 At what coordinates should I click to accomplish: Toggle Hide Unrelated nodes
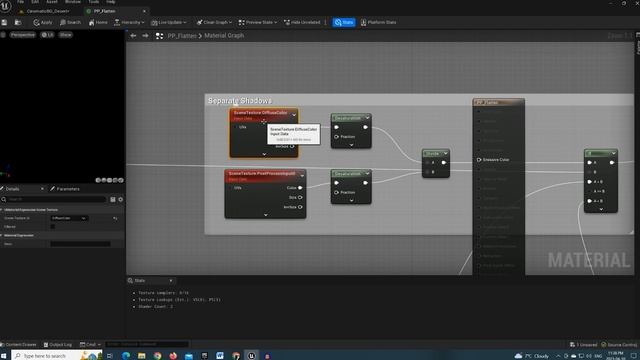302,22
